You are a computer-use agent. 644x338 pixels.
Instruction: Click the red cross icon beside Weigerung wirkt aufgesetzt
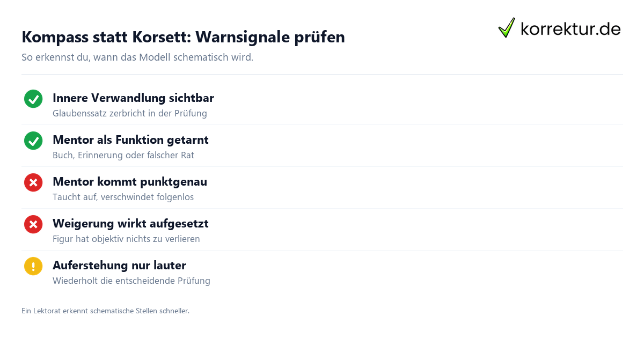tap(33, 224)
